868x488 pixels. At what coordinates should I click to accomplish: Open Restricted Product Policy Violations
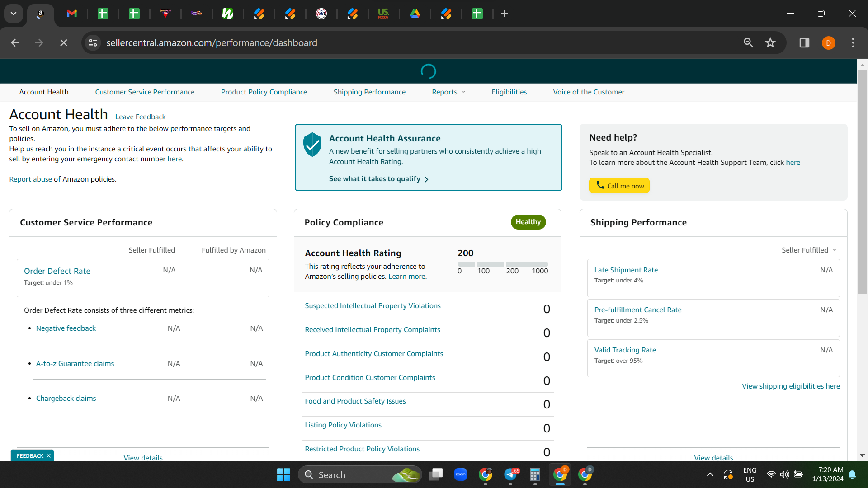362,449
